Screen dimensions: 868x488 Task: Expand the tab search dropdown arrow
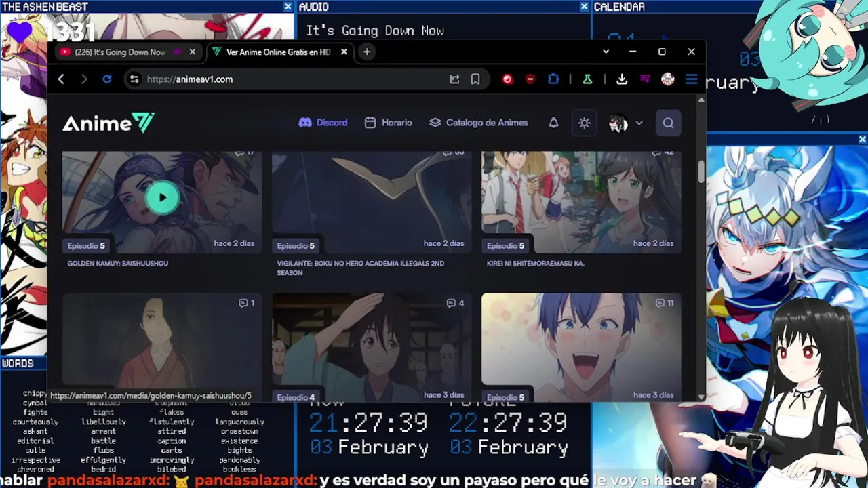(606, 52)
